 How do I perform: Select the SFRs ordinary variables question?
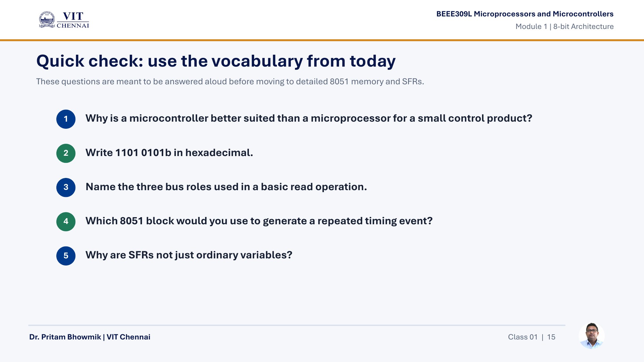[189, 255]
